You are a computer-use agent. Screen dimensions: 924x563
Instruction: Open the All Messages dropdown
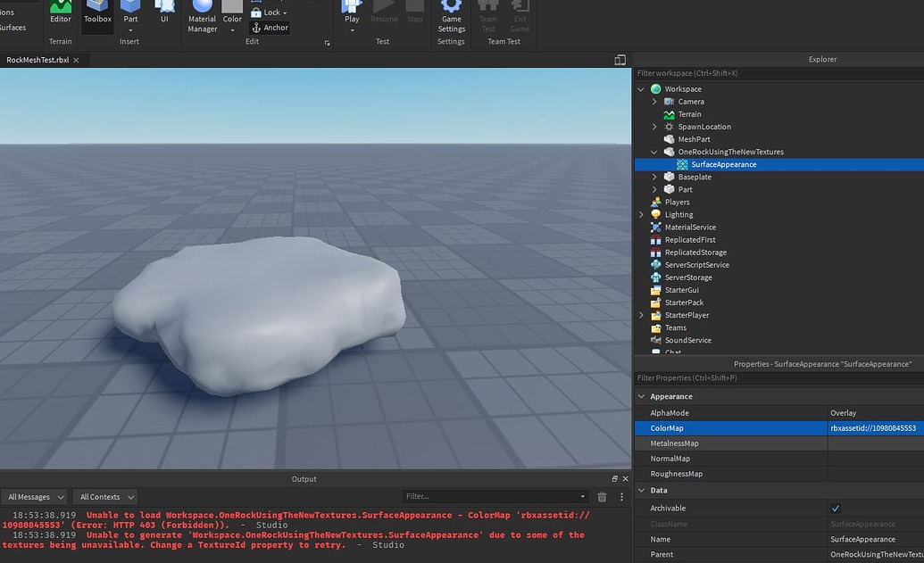(35, 497)
